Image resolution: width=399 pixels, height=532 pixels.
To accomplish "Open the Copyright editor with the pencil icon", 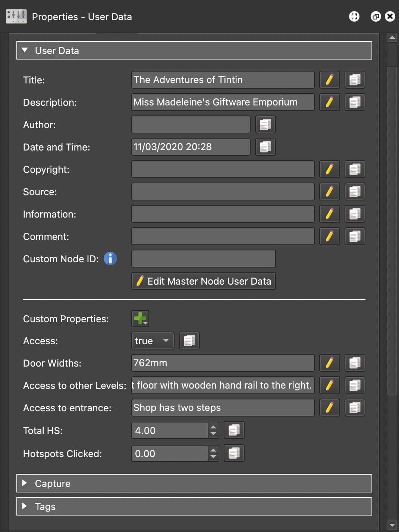I will click(x=329, y=169).
